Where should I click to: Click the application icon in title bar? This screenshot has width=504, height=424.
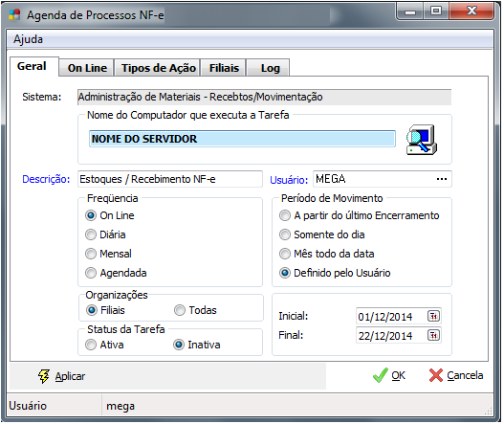coord(14,14)
